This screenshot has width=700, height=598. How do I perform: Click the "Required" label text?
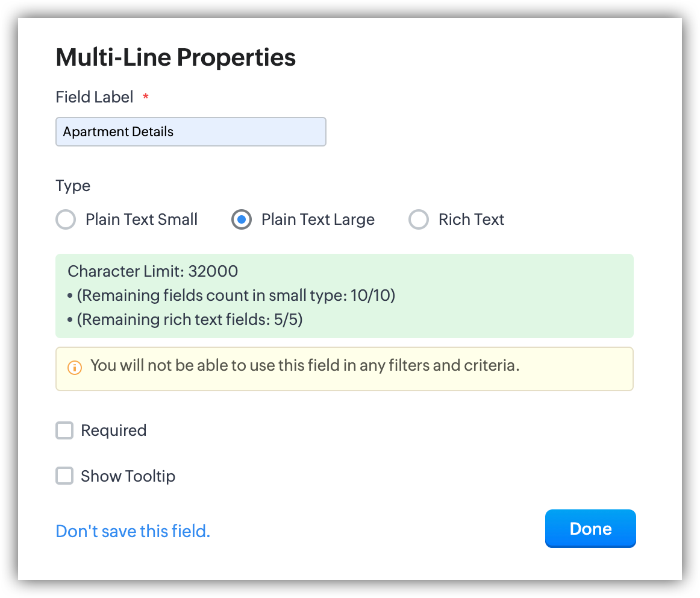click(113, 430)
